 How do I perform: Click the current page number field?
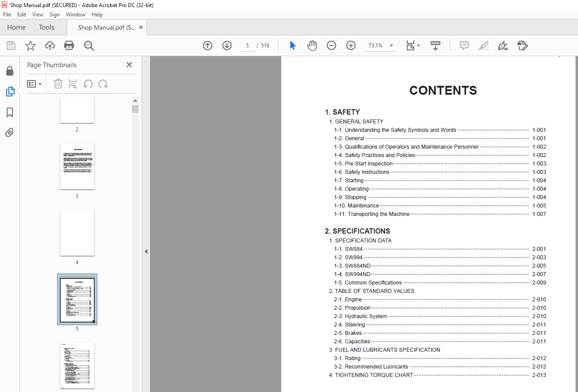(247, 46)
